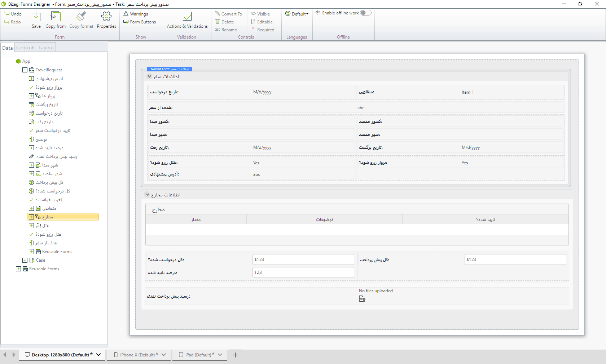The width and height of the screenshot is (606, 364).
Task: Open iPad tab dropdown arrow
Action: coord(220,355)
